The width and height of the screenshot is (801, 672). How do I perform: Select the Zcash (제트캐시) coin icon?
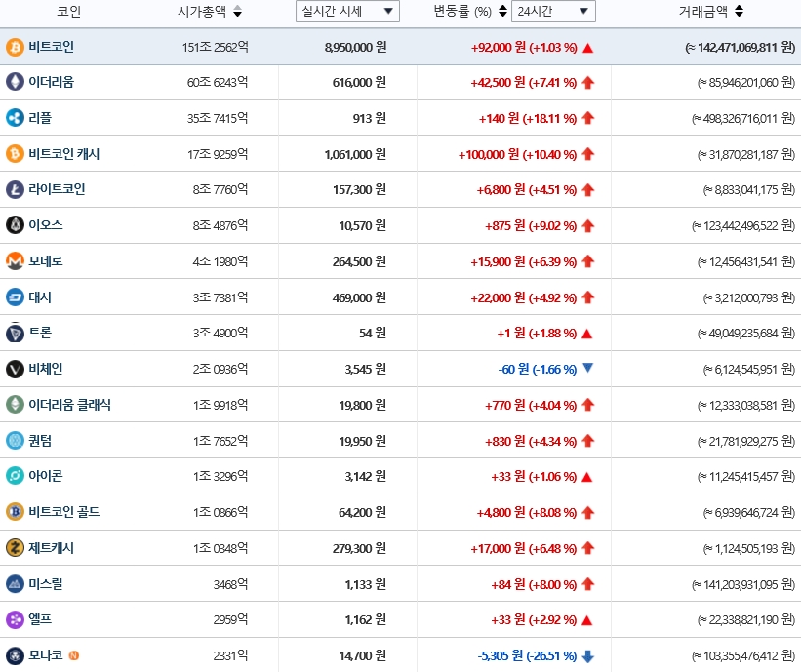[x=13, y=547]
